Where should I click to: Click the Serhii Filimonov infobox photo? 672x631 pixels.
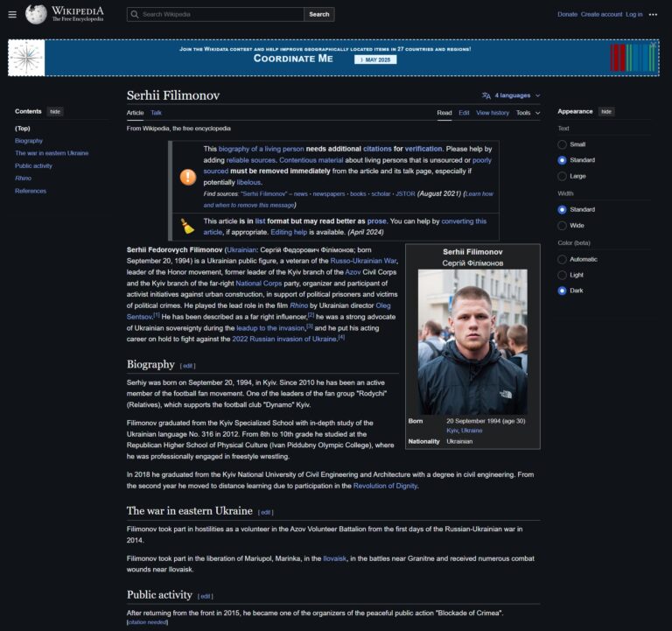coord(472,341)
